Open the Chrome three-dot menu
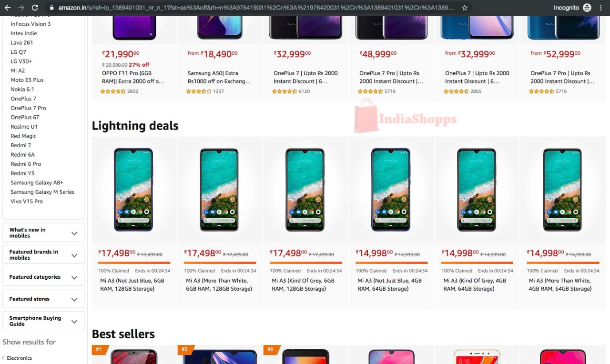This screenshot has height=364, width=610. coord(601,8)
